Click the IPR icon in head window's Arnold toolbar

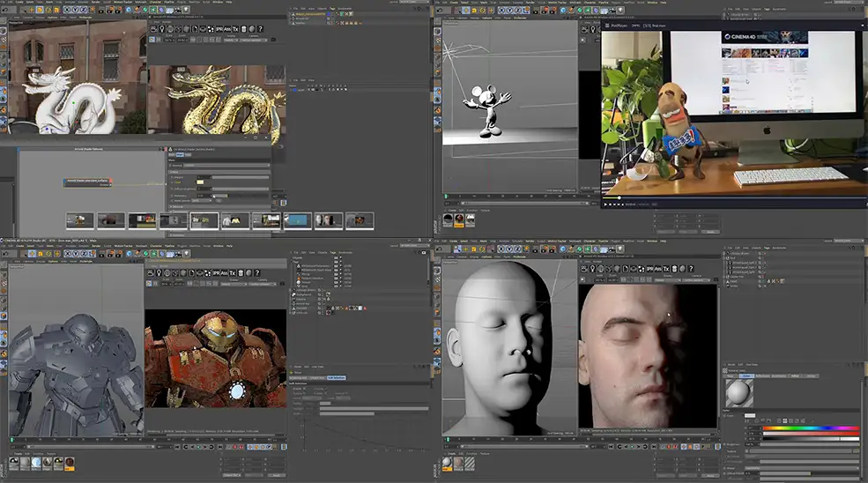pos(649,269)
